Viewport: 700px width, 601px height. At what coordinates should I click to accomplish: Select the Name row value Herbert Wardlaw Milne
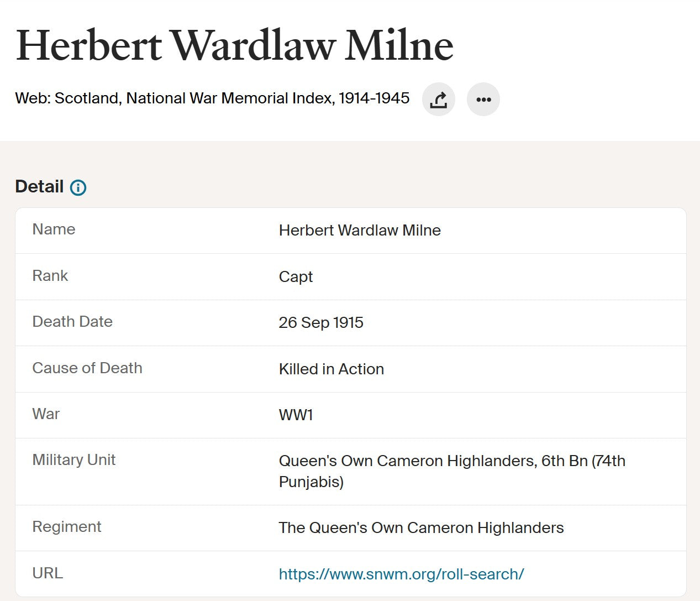point(360,231)
